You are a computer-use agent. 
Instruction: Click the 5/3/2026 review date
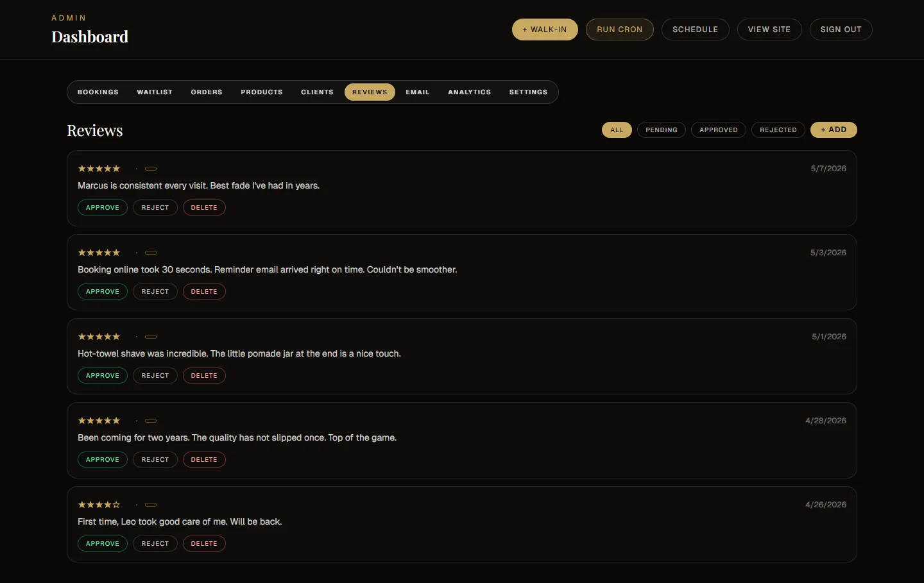pos(828,253)
